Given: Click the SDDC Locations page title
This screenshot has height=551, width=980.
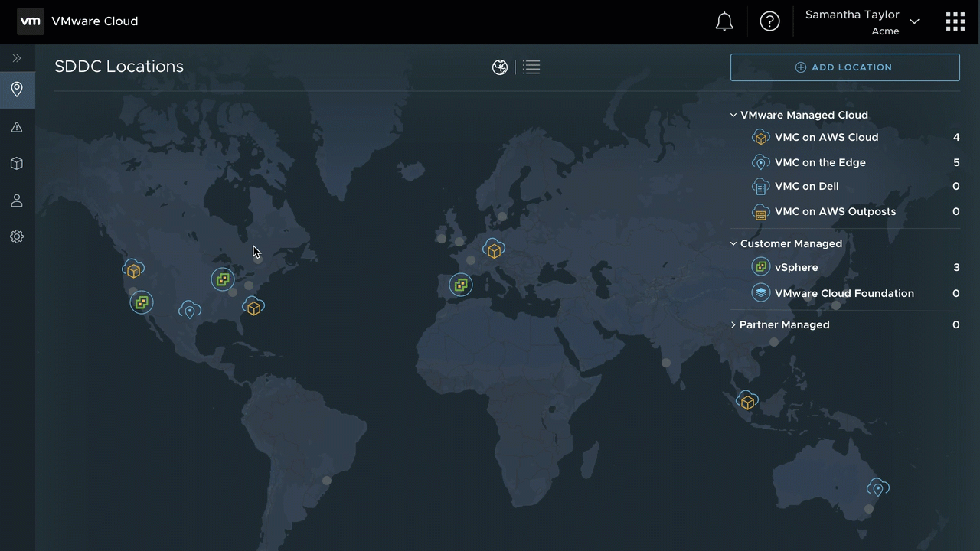Looking at the screenshot, I should [x=119, y=67].
